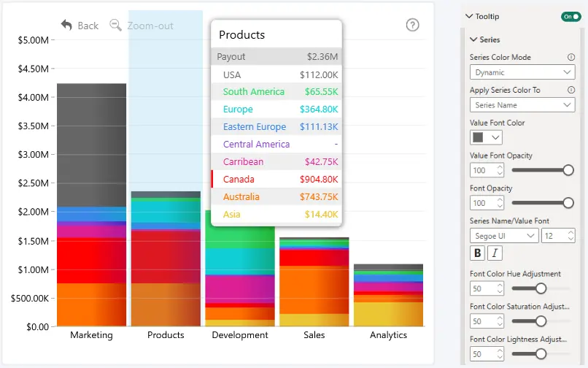The height and width of the screenshot is (368, 588).
Task: Click the Australia row in the tooltip
Action: point(276,196)
